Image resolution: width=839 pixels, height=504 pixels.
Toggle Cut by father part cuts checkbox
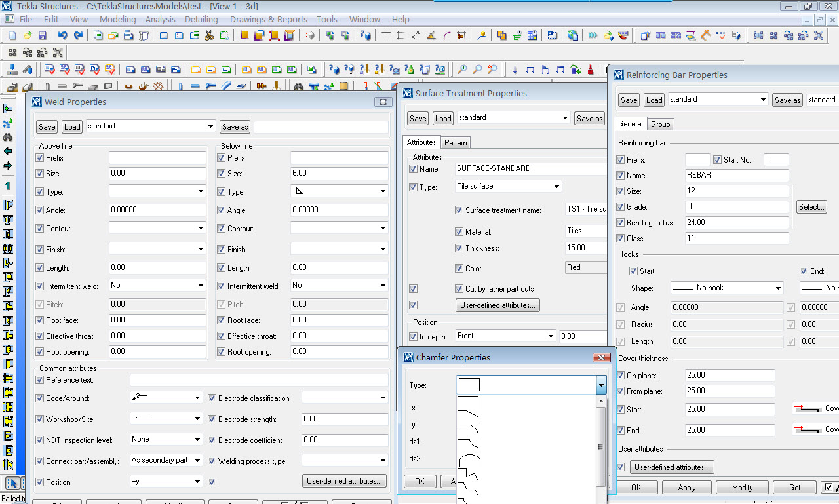tap(459, 289)
